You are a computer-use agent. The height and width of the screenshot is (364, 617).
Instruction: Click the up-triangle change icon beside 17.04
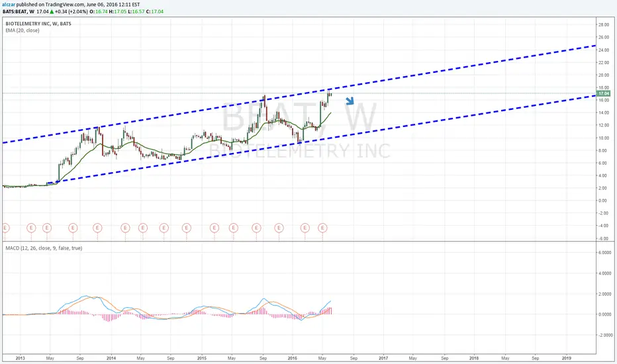pos(52,11)
